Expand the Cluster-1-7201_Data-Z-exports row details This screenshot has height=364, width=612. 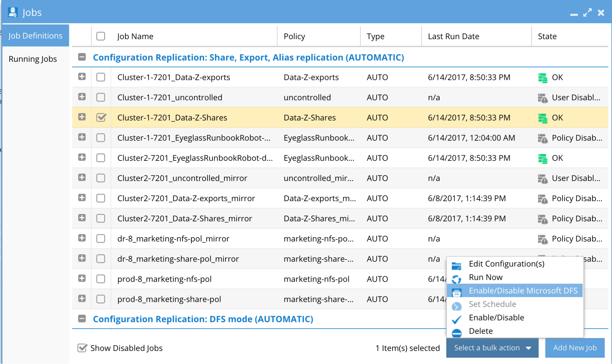[x=82, y=77]
